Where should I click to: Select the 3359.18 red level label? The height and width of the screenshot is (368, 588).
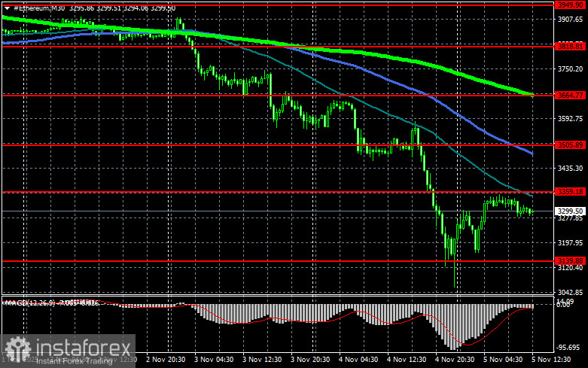(570, 191)
